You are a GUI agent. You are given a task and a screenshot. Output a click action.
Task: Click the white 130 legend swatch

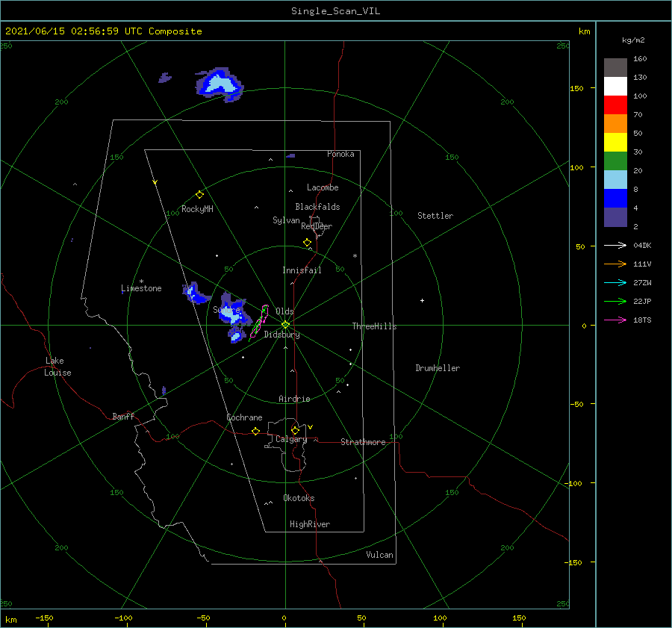point(615,86)
